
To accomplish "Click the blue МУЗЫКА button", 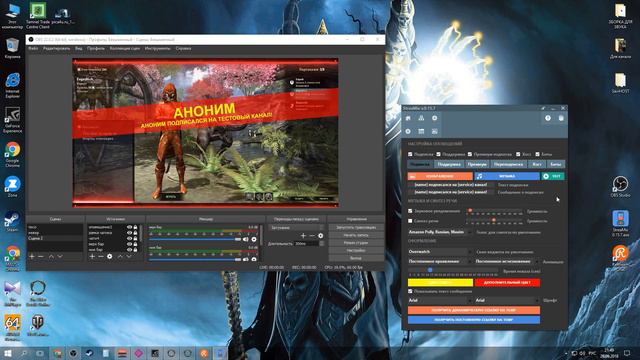I will (507, 176).
